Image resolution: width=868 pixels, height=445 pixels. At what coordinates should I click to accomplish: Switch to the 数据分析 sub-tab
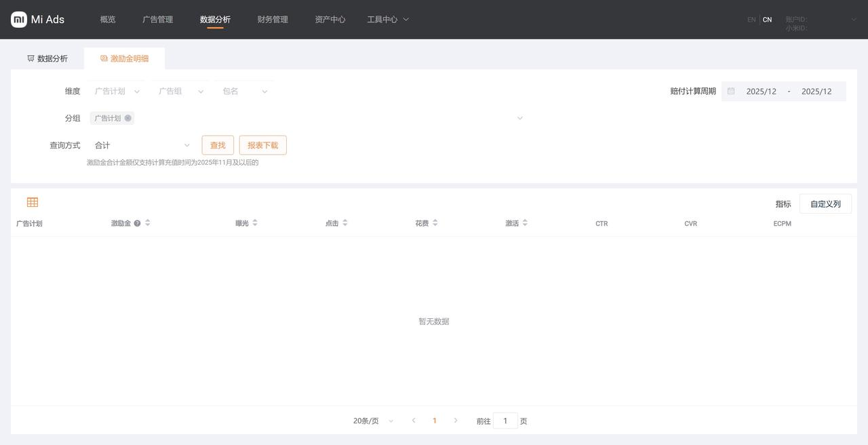[x=47, y=58]
